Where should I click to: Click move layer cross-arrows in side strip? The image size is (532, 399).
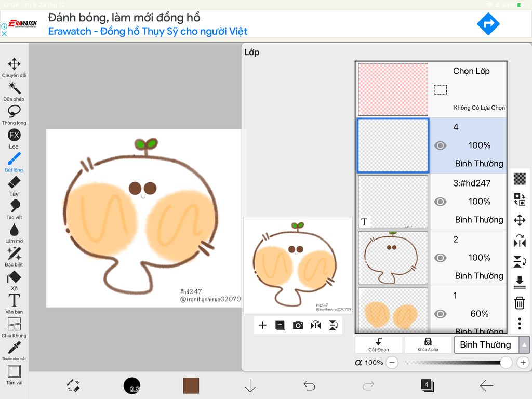520,220
